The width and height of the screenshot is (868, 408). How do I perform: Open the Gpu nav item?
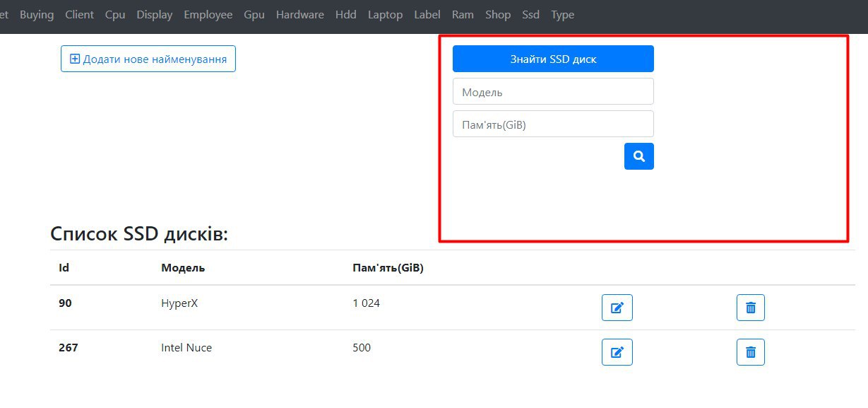(x=254, y=15)
